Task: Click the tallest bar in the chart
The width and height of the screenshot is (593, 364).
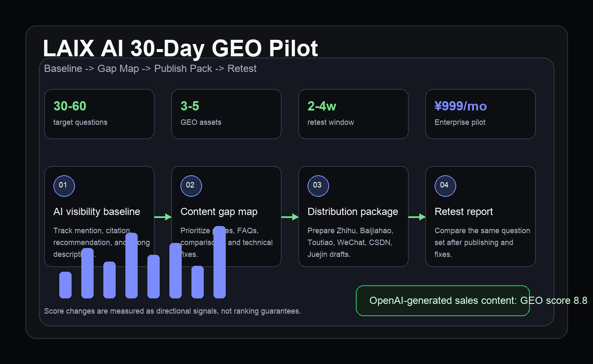Action: [x=219, y=262]
